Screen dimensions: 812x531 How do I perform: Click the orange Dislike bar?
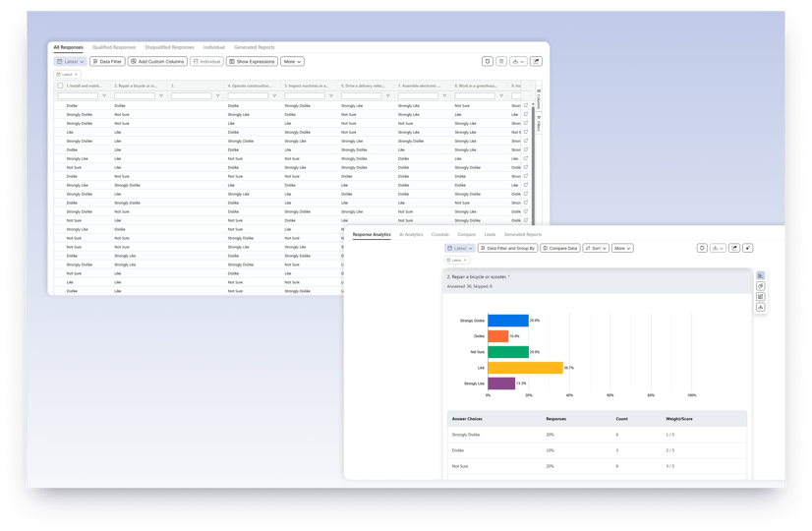coord(498,336)
